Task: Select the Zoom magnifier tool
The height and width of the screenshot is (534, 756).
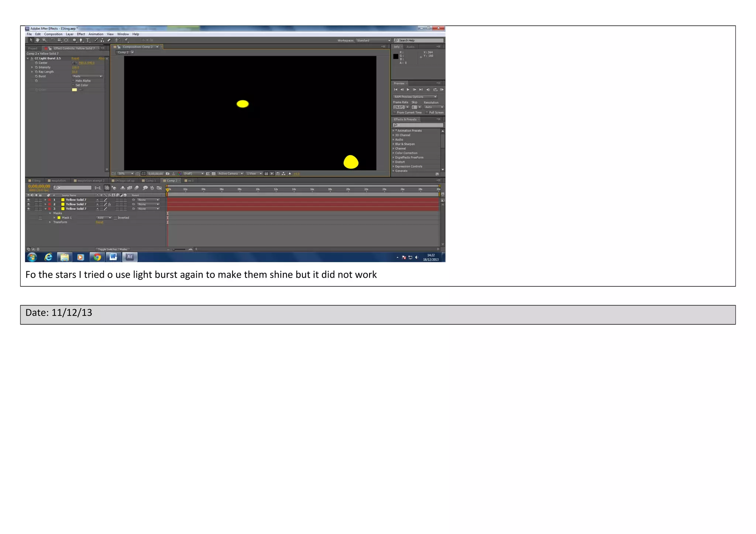Action: (x=44, y=40)
